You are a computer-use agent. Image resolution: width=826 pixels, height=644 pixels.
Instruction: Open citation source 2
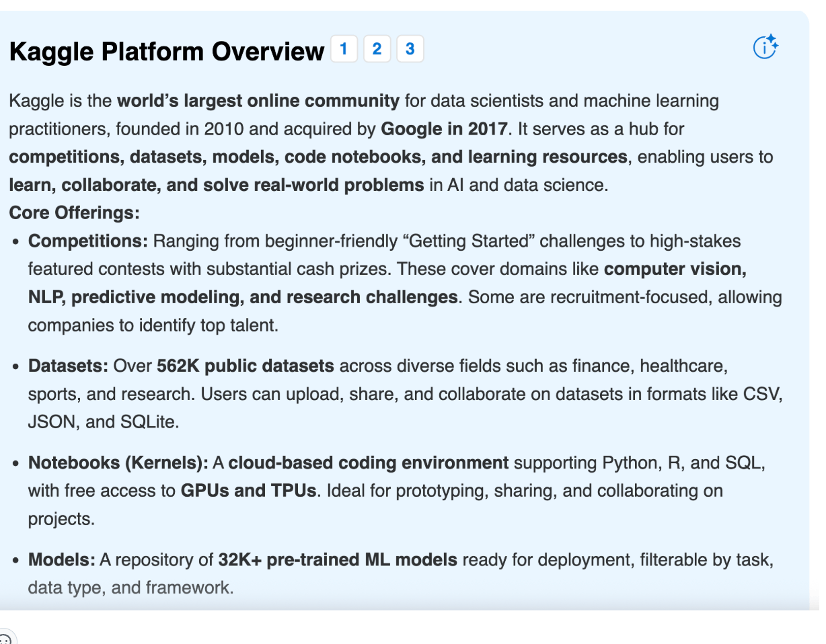pos(377,49)
